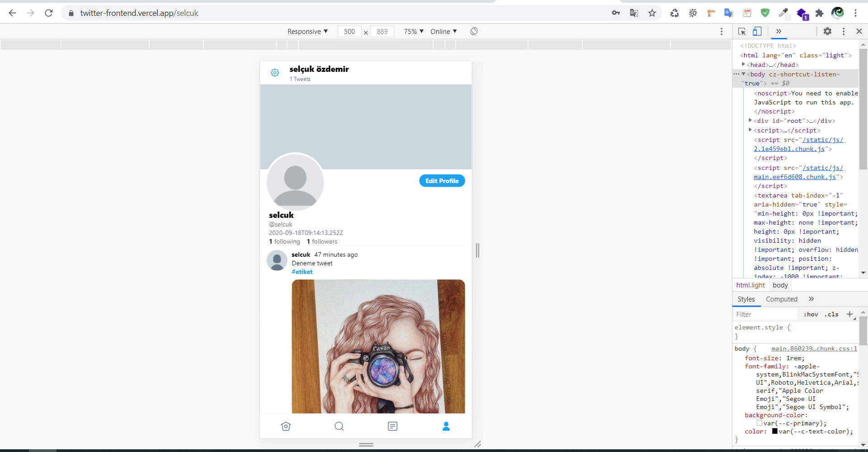Click the styles Filter field

point(765,315)
